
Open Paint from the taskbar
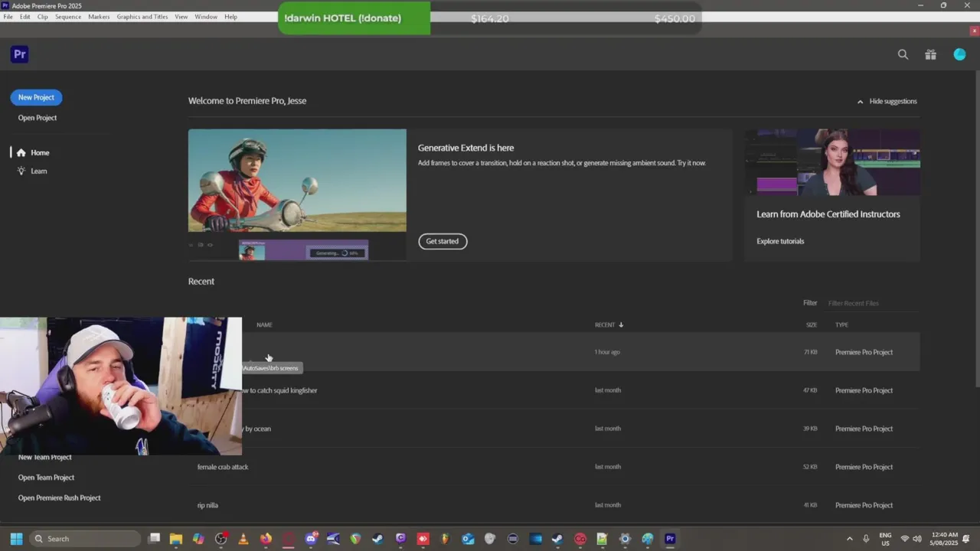click(648, 539)
